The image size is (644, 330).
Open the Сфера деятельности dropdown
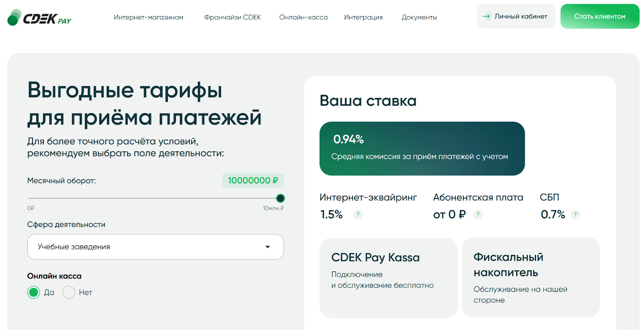[155, 247]
